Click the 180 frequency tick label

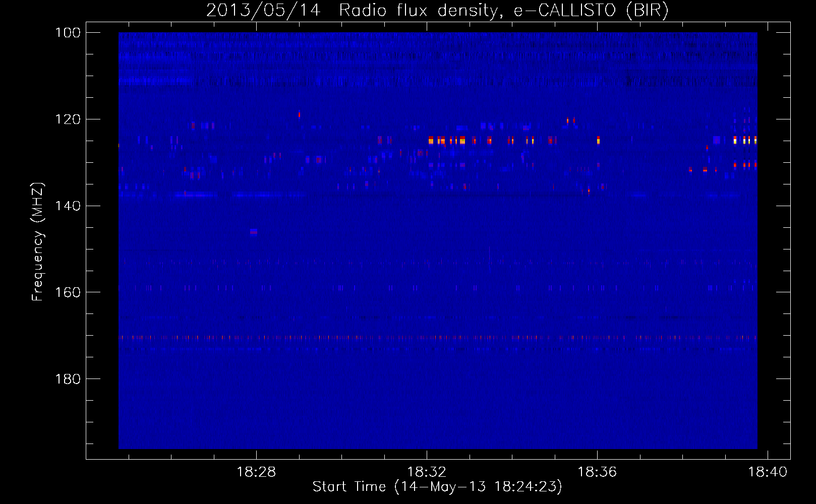point(67,379)
